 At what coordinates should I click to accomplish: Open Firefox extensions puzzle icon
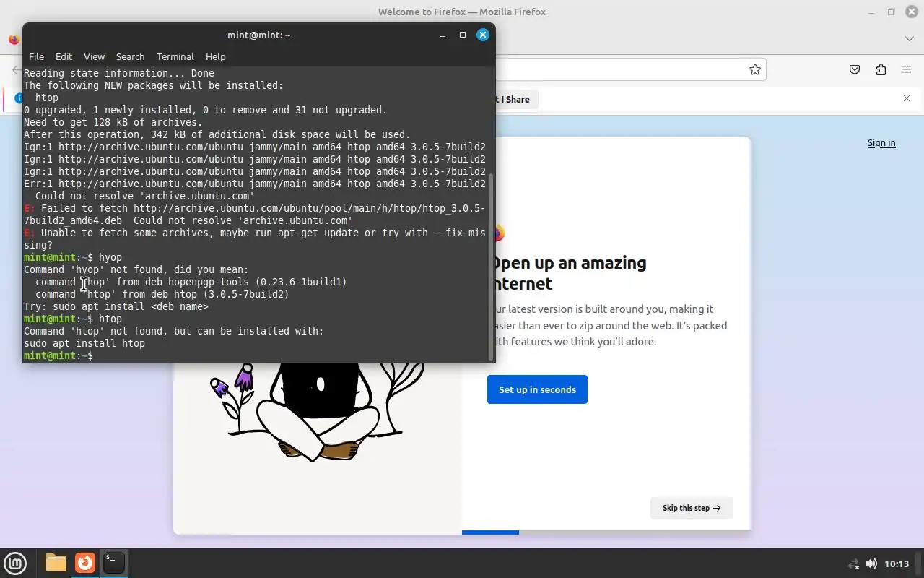[881, 69]
